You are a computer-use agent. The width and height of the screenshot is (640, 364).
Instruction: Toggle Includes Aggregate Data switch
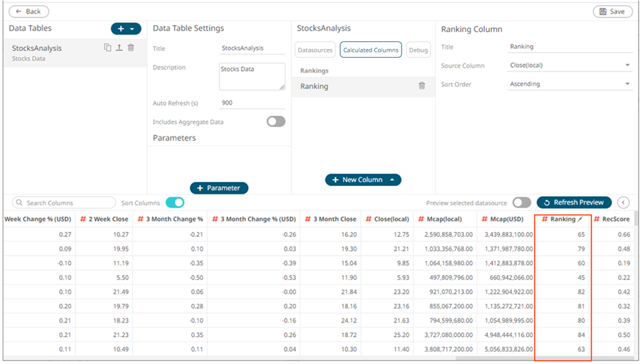(276, 122)
